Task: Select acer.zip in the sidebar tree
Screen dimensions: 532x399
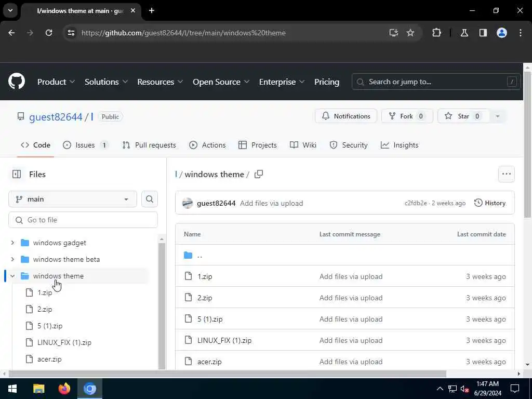Action: [49, 360]
